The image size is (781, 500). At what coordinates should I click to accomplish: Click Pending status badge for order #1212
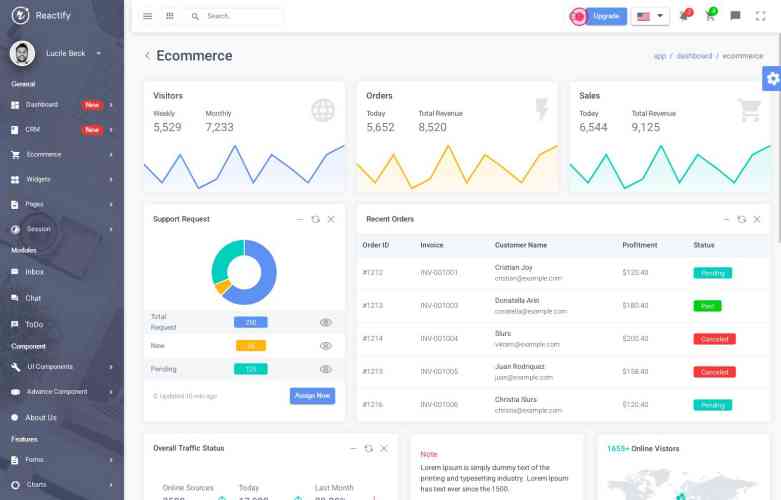713,273
